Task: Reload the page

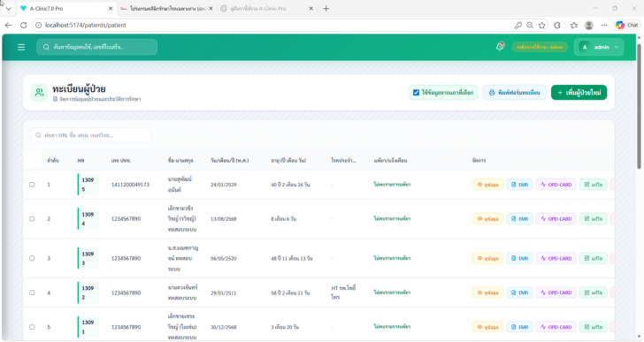Action: [x=23, y=26]
